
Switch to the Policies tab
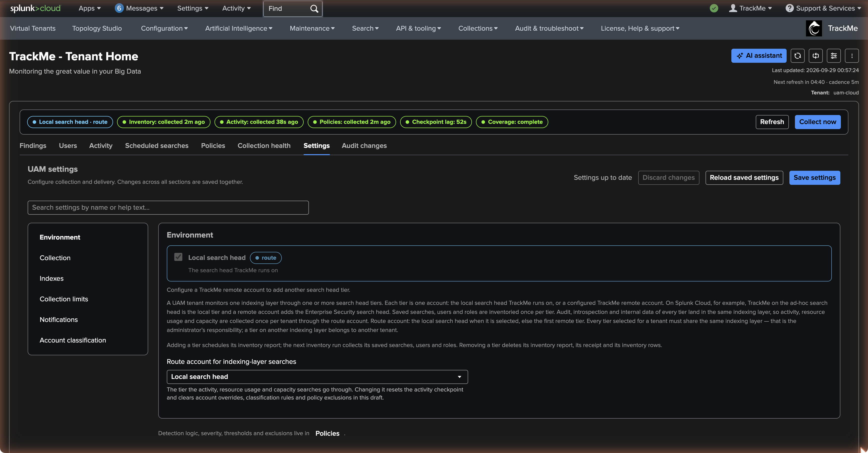click(213, 145)
